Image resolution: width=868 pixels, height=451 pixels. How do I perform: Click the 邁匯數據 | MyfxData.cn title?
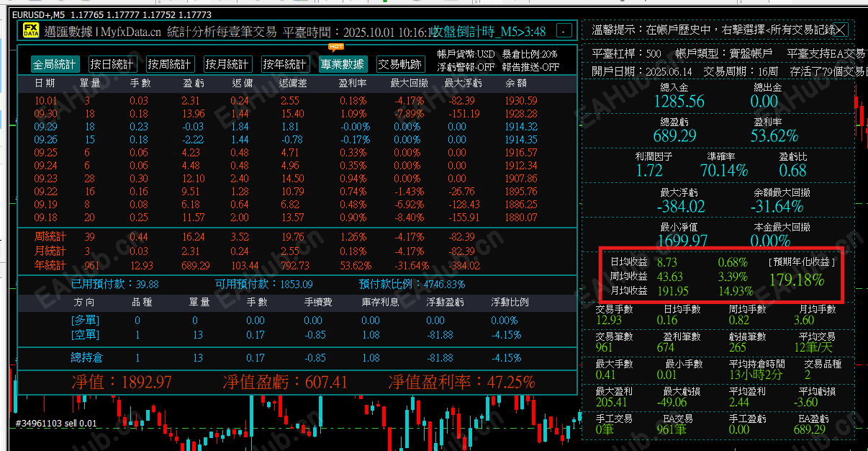point(102,31)
